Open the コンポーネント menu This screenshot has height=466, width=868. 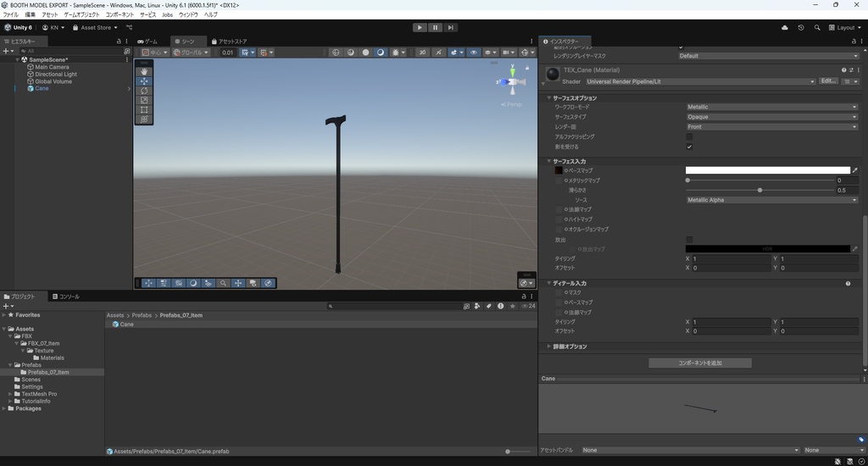(x=120, y=14)
